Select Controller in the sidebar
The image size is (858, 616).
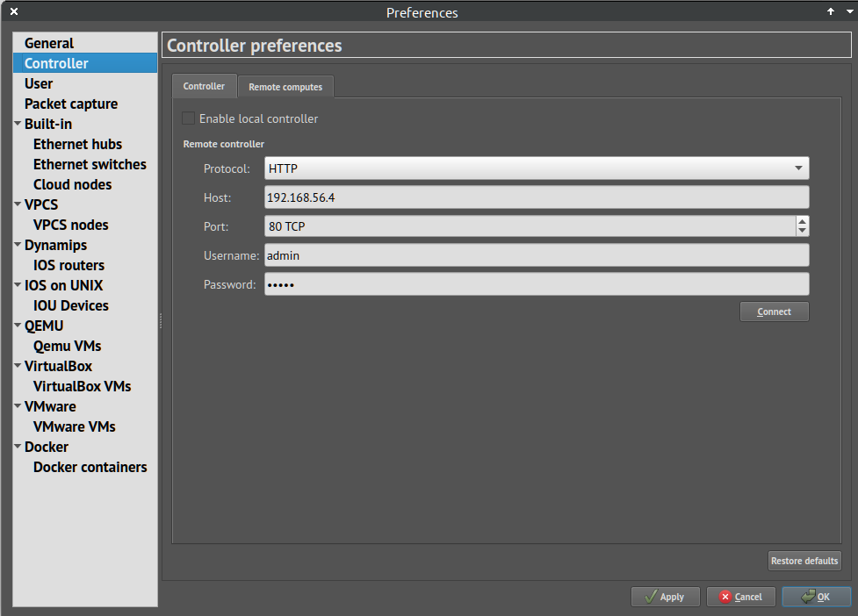(x=85, y=63)
